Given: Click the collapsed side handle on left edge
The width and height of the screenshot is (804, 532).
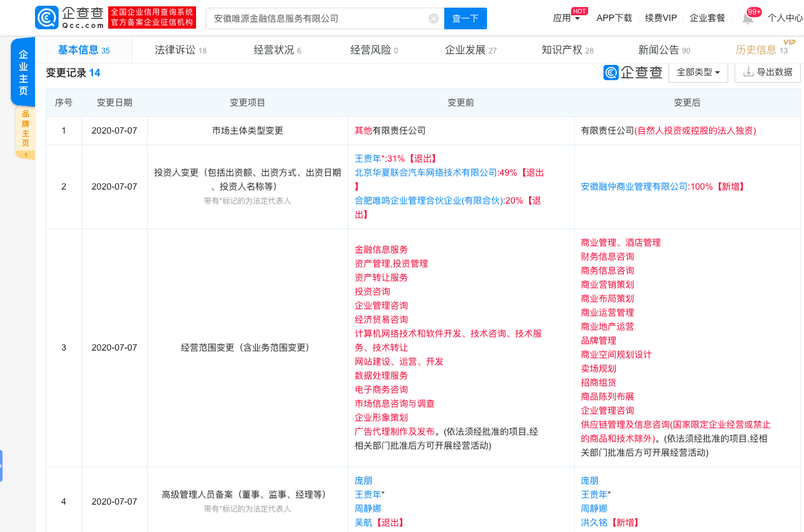Looking at the screenshot, I should 1,466.
